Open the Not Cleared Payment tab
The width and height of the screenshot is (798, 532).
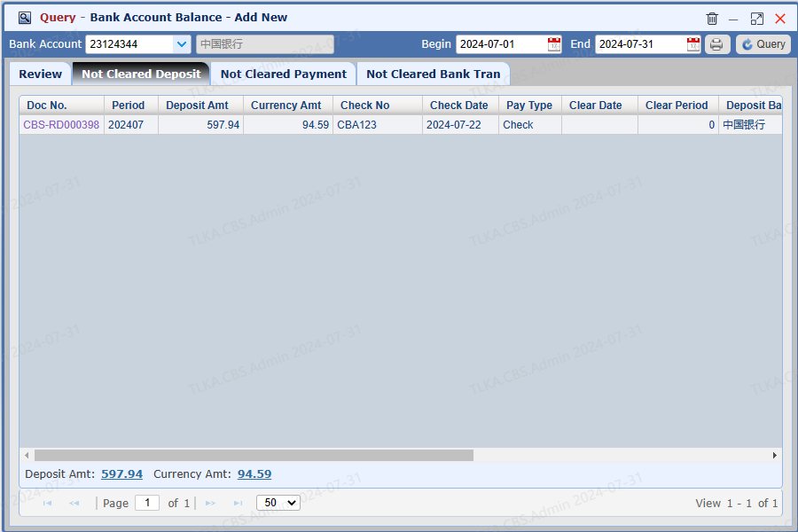click(x=284, y=74)
